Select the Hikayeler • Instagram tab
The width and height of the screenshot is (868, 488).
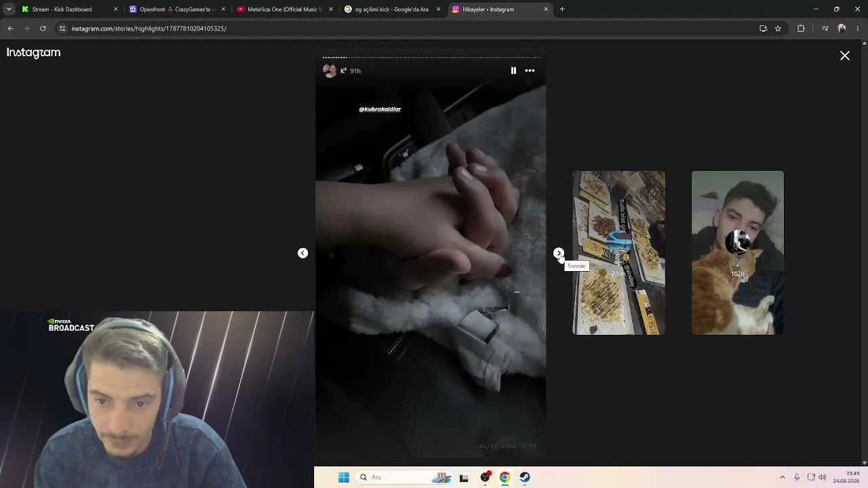(500, 9)
